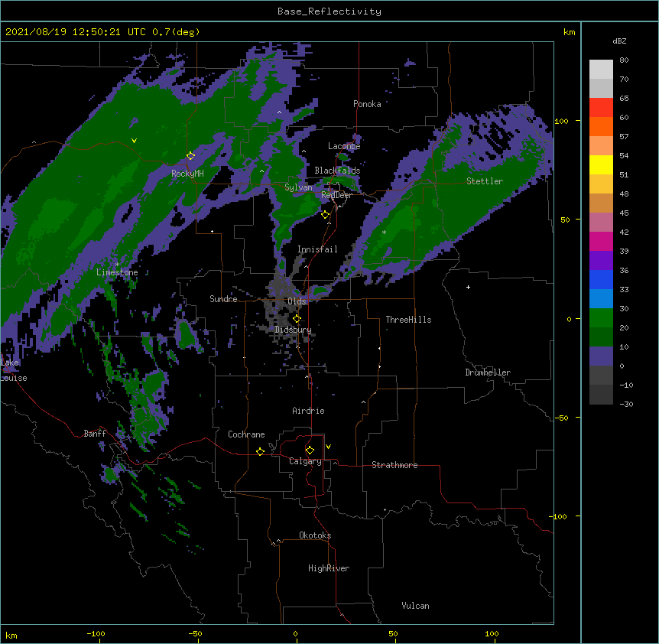Click the Sylvan label
Screen dimensions: 659x644
point(298,187)
